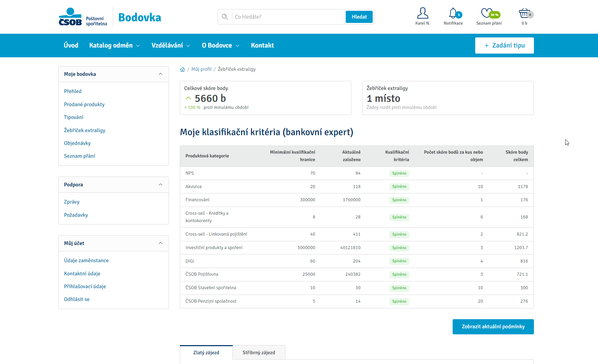
Task: Click the 1178 score in Akvizice row
Action: click(x=523, y=187)
